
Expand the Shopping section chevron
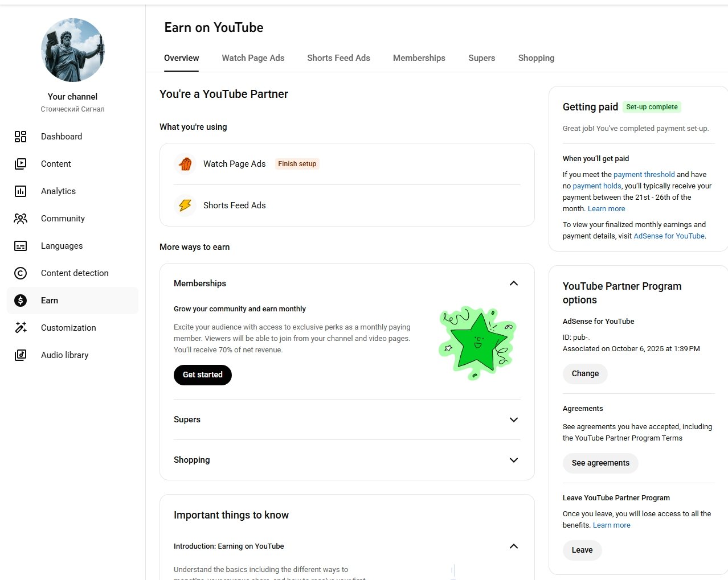513,460
